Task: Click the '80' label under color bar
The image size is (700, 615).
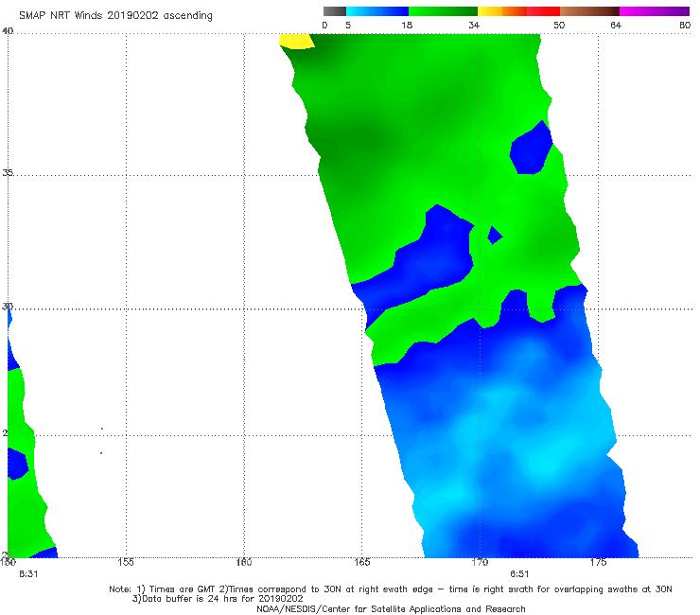Action: click(x=685, y=26)
